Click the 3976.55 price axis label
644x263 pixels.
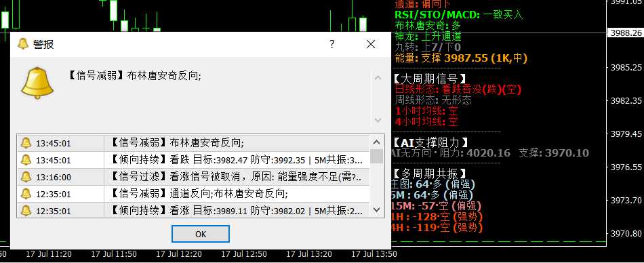coord(626,167)
